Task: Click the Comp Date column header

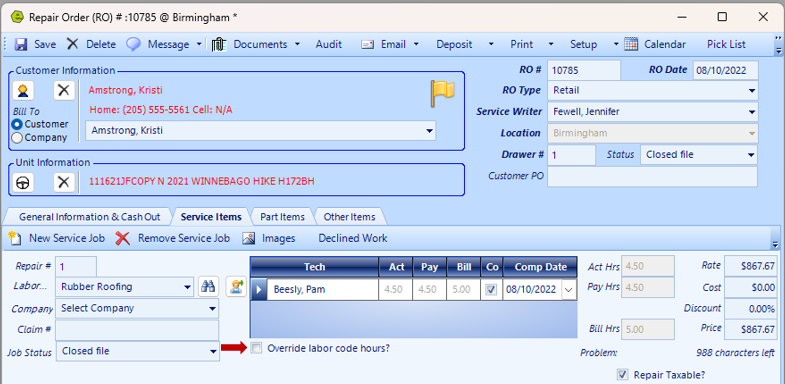Action: click(540, 267)
